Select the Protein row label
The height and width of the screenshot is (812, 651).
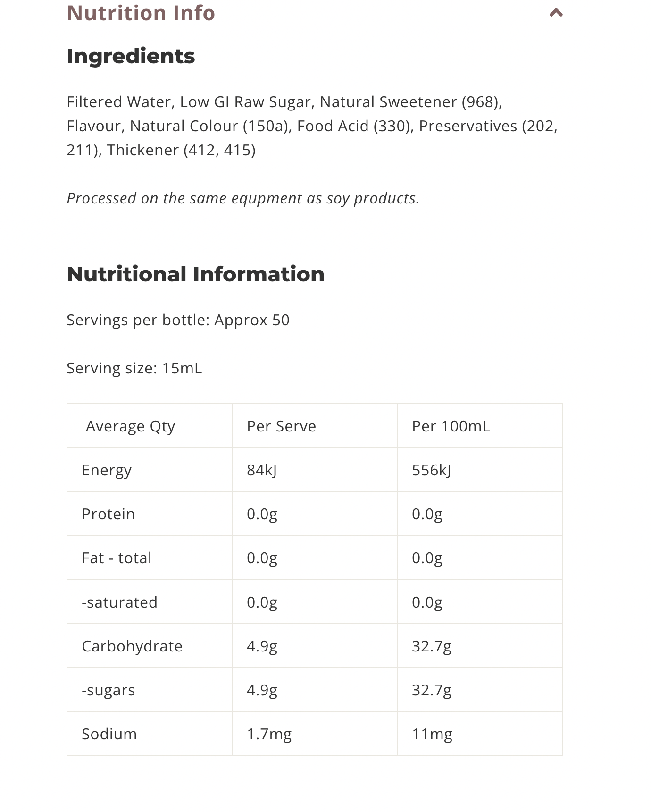(108, 514)
